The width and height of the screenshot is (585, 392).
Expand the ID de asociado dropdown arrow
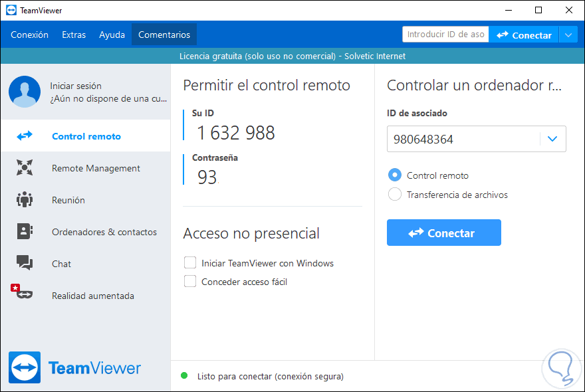[x=552, y=139]
